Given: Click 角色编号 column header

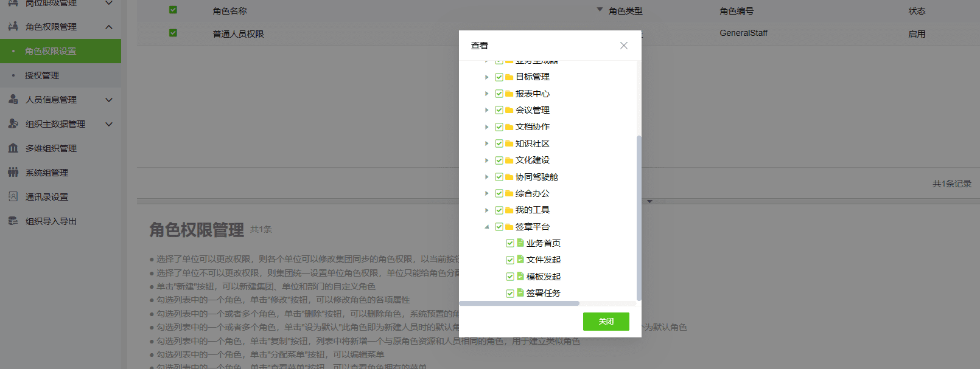Looking at the screenshot, I should pyautogui.click(x=737, y=11).
